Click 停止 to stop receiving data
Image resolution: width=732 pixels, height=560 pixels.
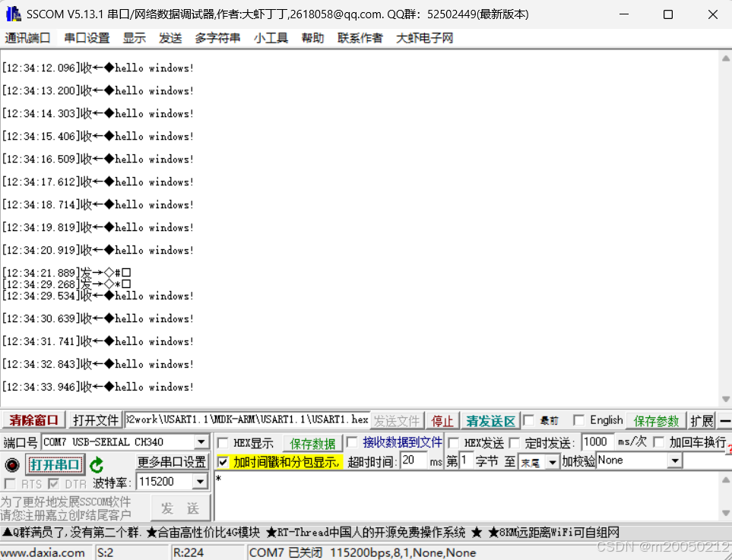click(x=443, y=420)
